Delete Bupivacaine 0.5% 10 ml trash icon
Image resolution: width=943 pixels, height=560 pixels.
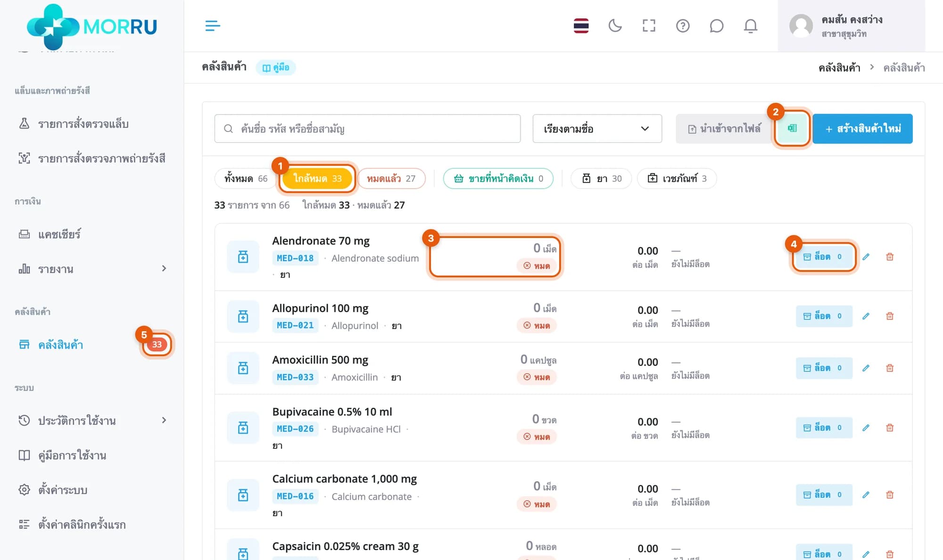[890, 428]
